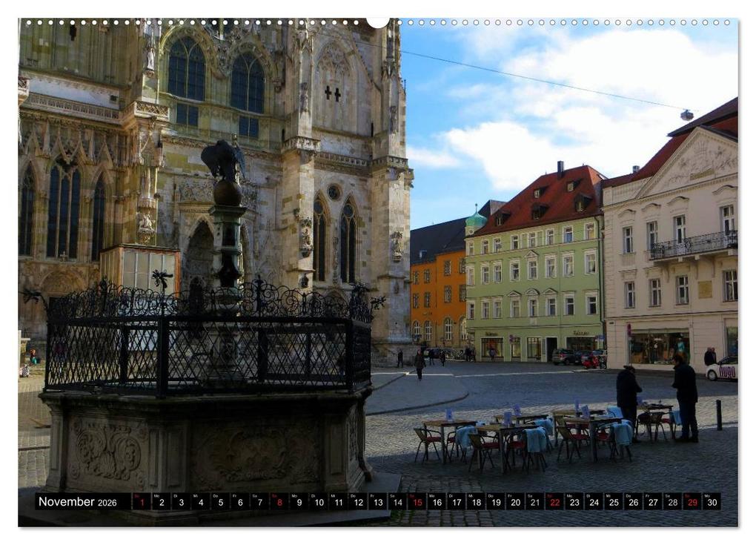Click the hanging street lamp on the wire

686,115
